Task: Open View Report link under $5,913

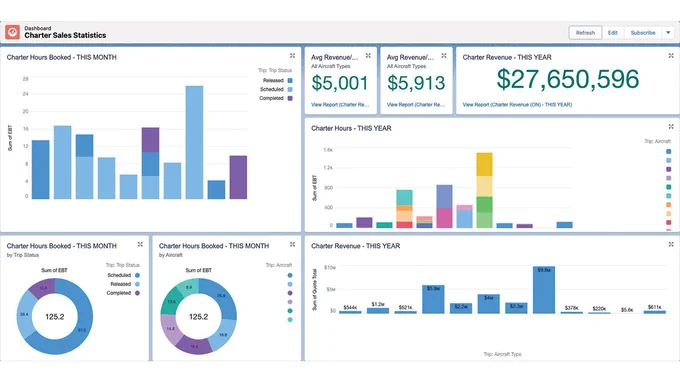Action: pos(415,105)
